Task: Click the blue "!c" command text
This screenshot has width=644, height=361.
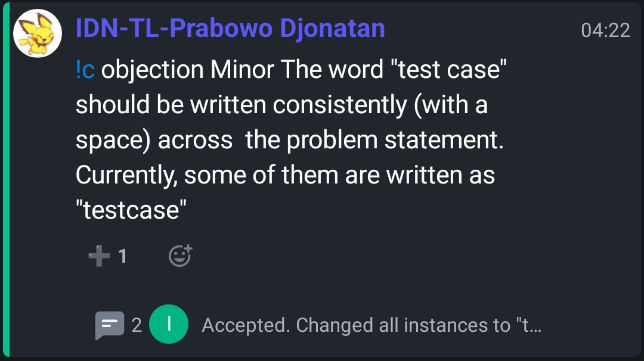Action: point(85,70)
